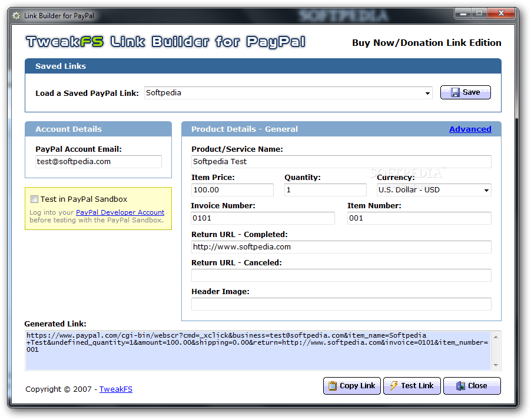Click the Account Details header
Image resolution: width=531 pixels, height=420 pixels.
pyautogui.click(x=98, y=129)
